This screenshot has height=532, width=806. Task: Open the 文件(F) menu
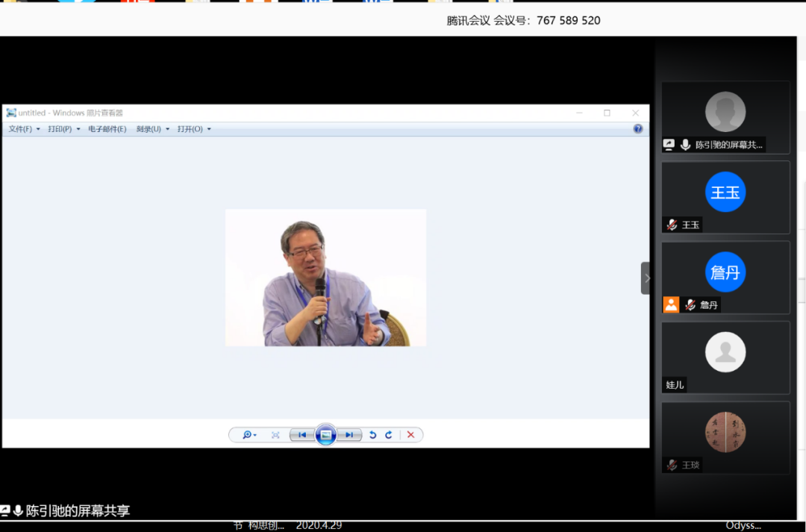point(24,129)
